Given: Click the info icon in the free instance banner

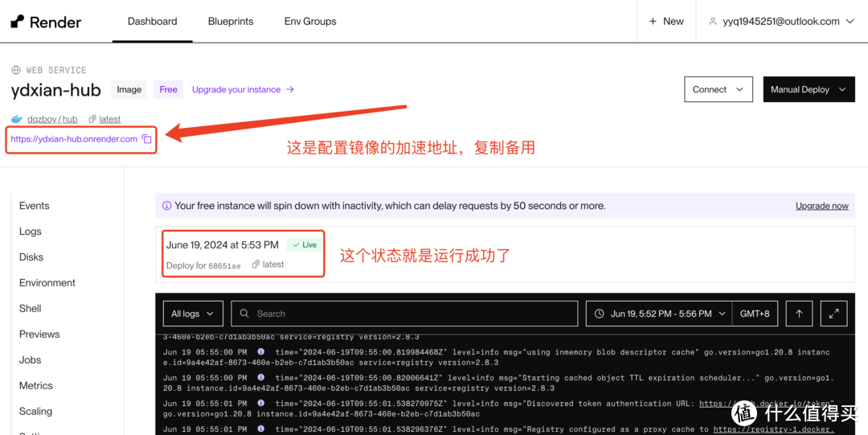Looking at the screenshot, I should point(166,206).
